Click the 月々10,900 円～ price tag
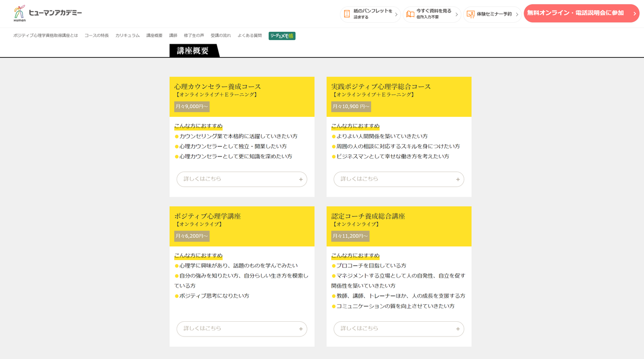This screenshot has height=359, width=644. (351, 107)
